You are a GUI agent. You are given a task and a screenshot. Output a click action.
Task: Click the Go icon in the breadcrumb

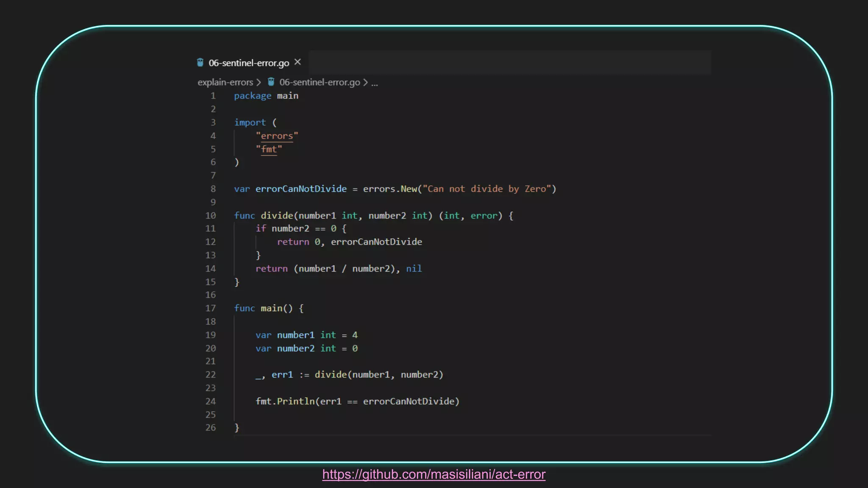[x=271, y=82]
